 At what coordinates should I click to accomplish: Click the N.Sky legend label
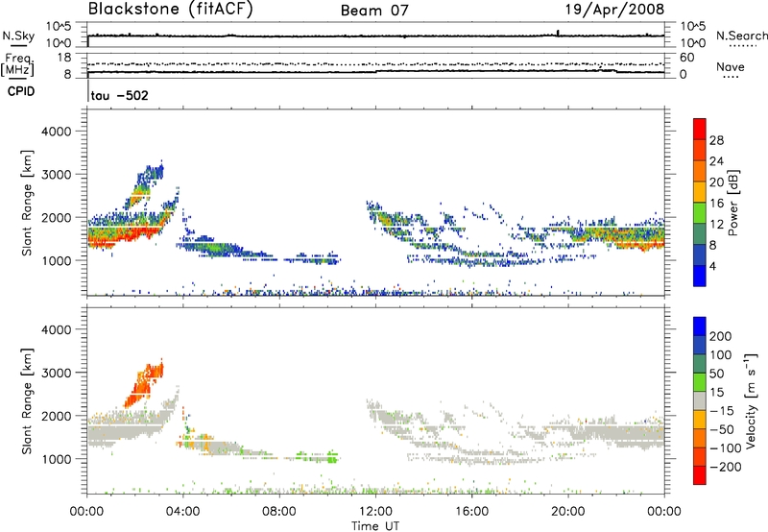coord(18,36)
